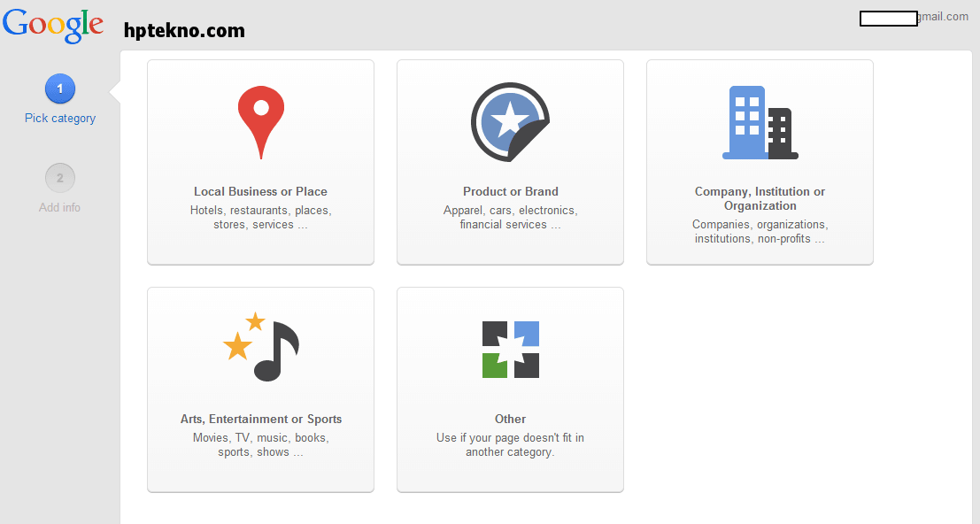Image resolution: width=980 pixels, height=524 pixels.
Task: Click the step 1 blue circle
Action: tap(60, 89)
